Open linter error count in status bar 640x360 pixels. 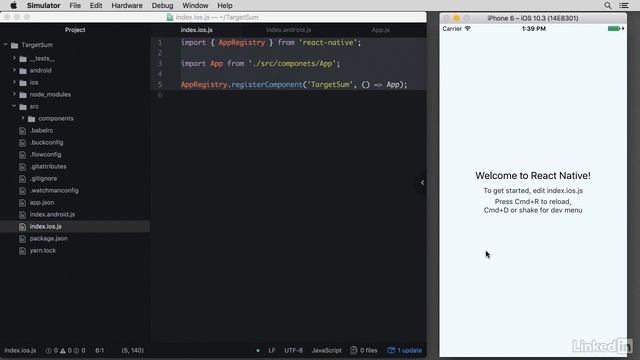click(52, 350)
